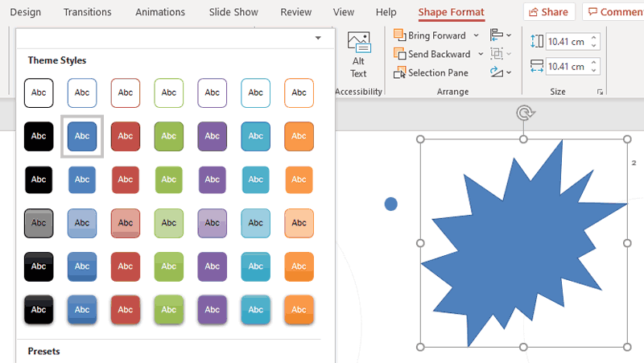Image resolution: width=644 pixels, height=363 pixels.
Task: Click the bottom-right resize handle of the shape
Action: [627, 347]
